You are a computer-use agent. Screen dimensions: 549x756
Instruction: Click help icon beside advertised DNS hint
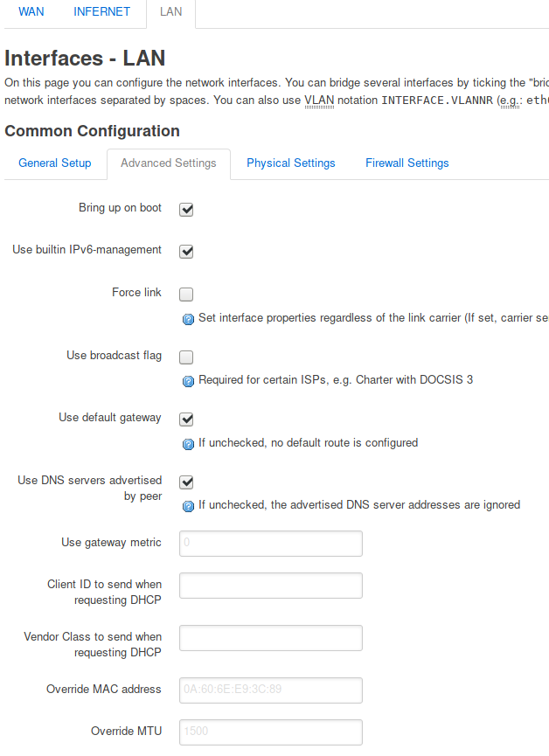pyautogui.click(x=188, y=506)
